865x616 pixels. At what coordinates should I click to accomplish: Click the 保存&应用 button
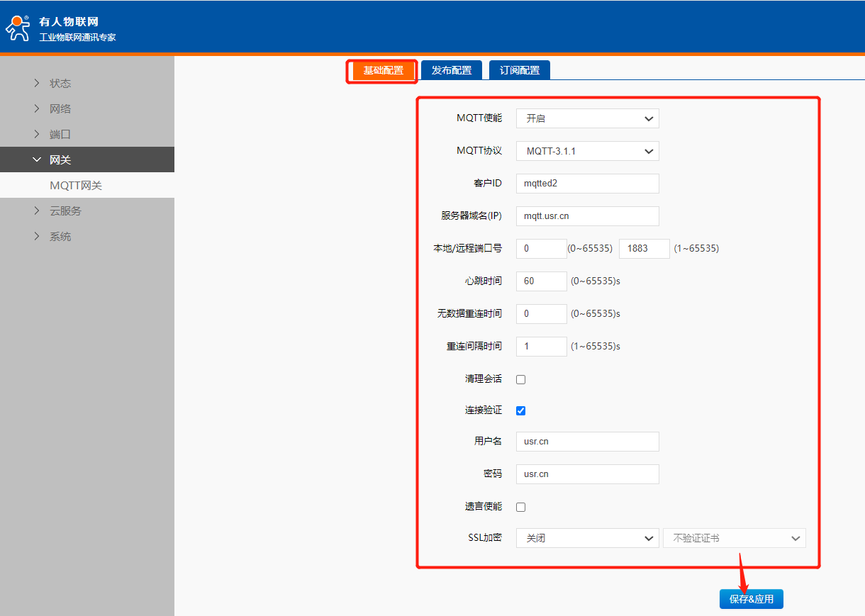751,599
